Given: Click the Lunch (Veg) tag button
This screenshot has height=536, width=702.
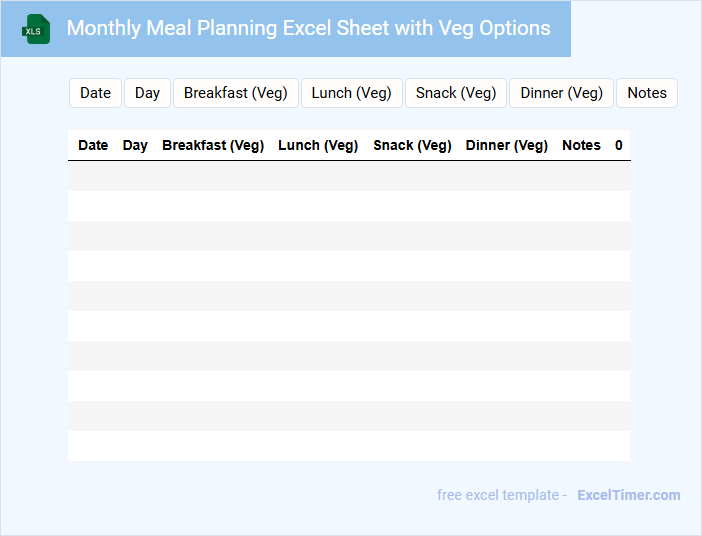Looking at the screenshot, I should (x=351, y=93).
